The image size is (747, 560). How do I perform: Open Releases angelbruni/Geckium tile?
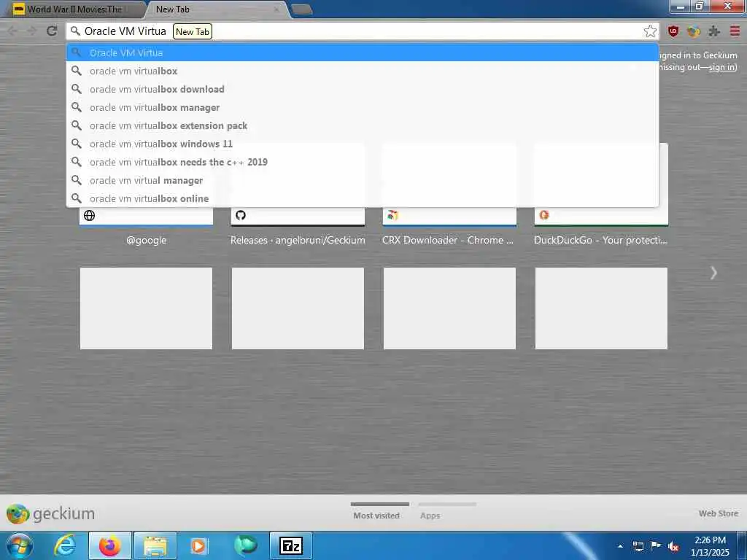[298, 227]
